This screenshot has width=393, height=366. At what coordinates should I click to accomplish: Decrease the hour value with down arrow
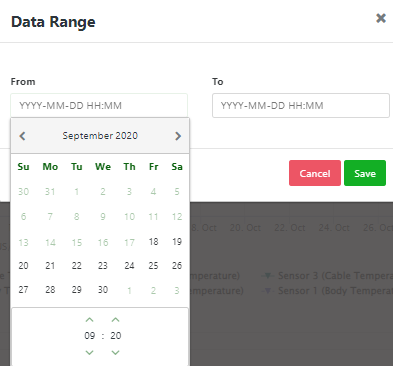click(x=89, y=352)
